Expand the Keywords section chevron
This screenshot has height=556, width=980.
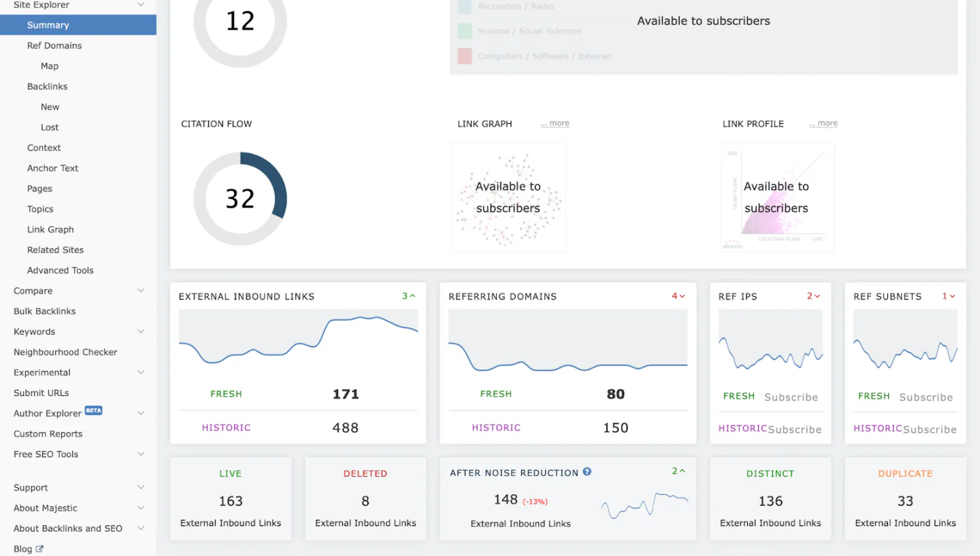tap(141, 331)
